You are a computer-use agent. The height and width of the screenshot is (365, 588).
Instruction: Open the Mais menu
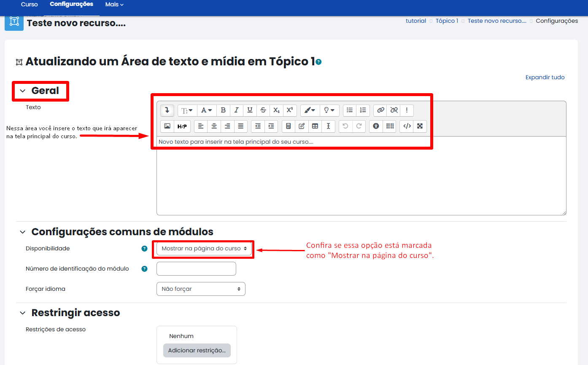(114, 4)
